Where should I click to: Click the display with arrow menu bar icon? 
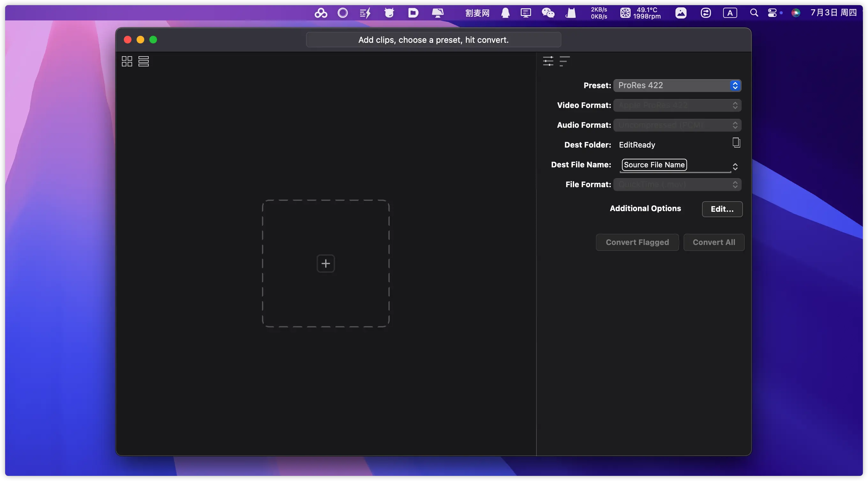438,13
